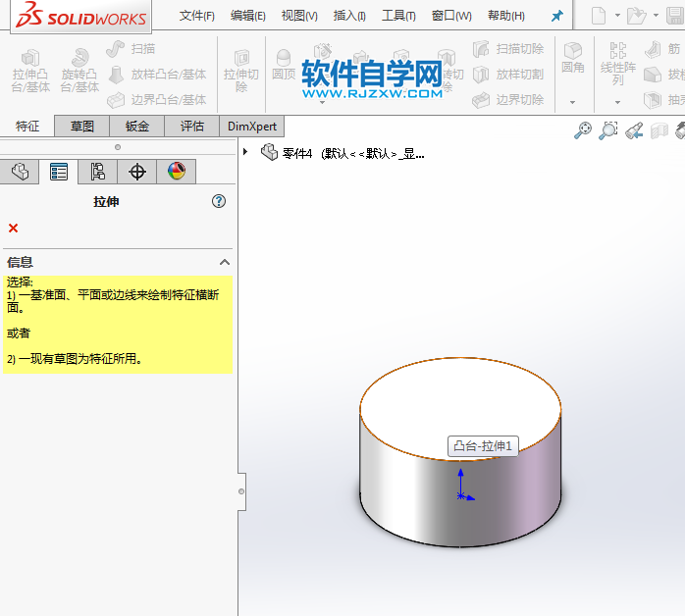The image size is (685, 616).
Task: Pin the menu bar with pushpin
Action: click(x=556, y=16)
